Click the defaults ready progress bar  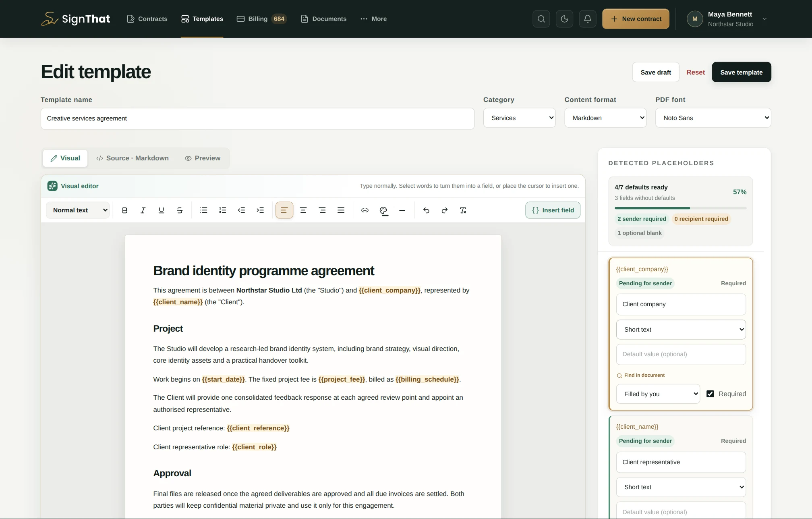pyautogui.click(x=680, y=208)
